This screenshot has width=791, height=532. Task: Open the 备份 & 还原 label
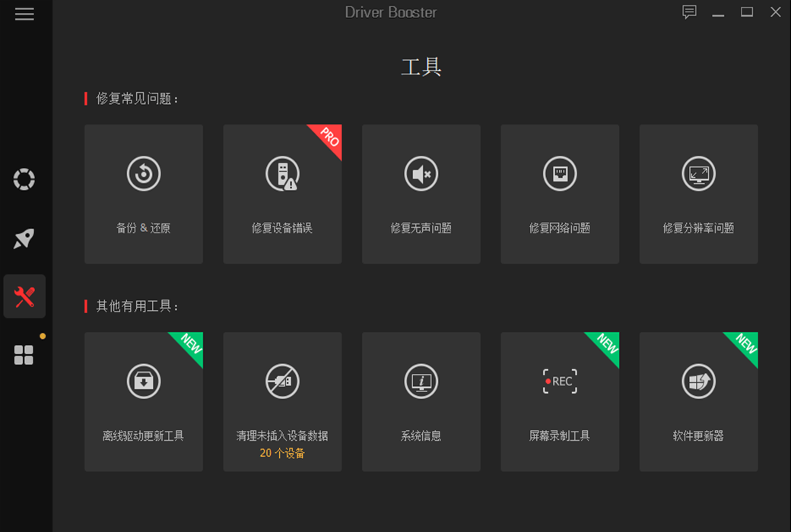pyautogui.click(x=144, y=228)
